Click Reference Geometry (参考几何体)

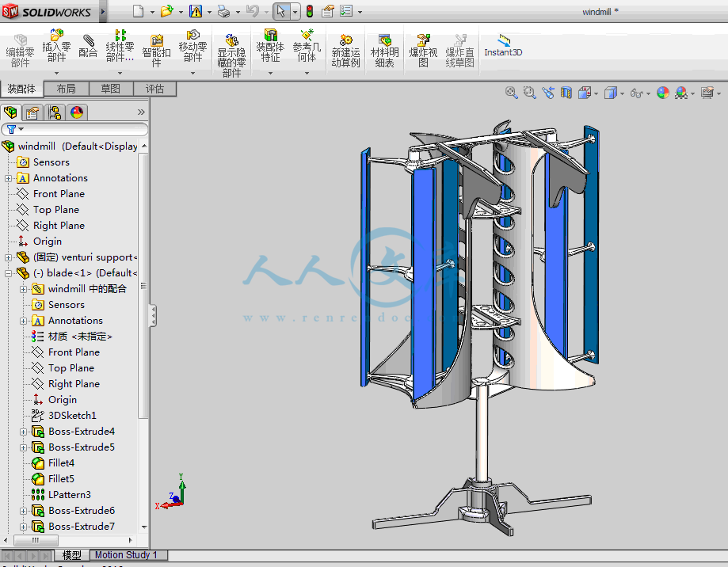coord(307,46)
